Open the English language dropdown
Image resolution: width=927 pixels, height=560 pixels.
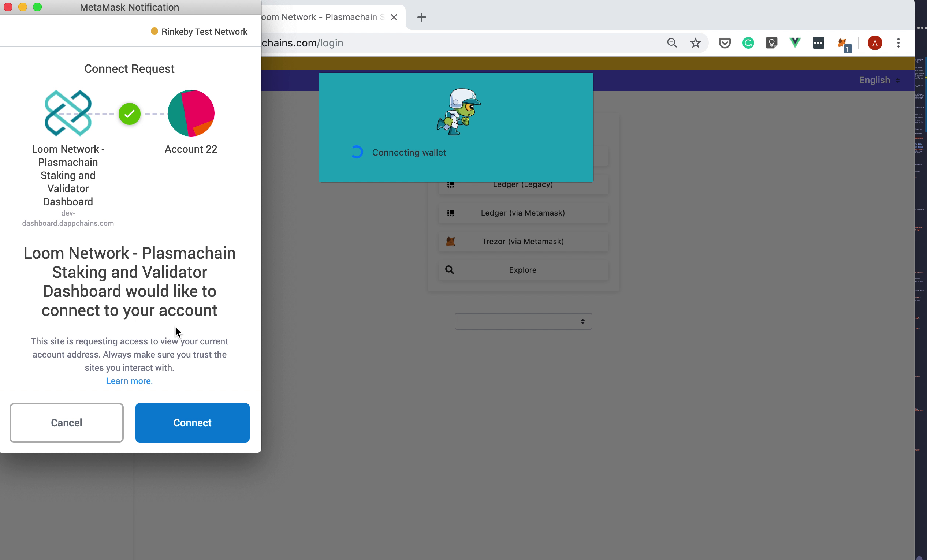[x=879, y=80]
